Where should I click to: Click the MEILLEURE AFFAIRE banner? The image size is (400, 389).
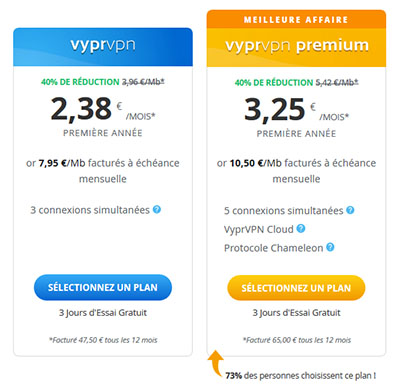point(296,19)
